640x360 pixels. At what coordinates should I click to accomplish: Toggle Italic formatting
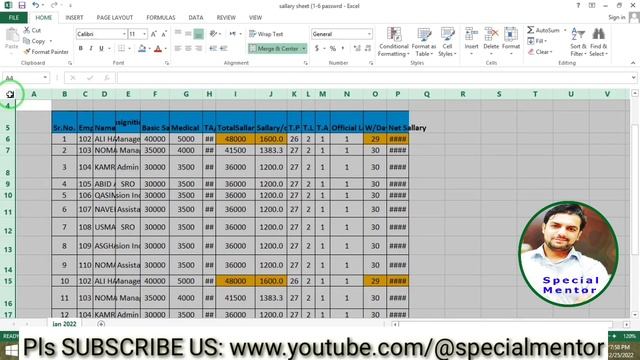coord(91,49)
